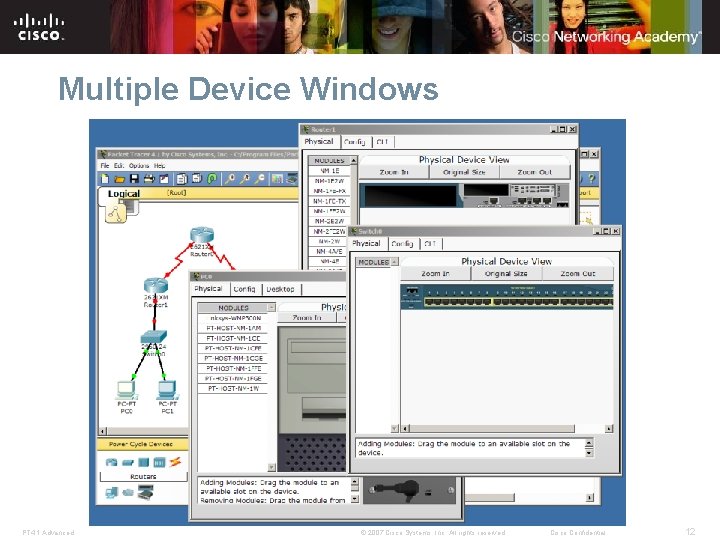Click the [Root] label in the Logical bar

coord(176,192)
